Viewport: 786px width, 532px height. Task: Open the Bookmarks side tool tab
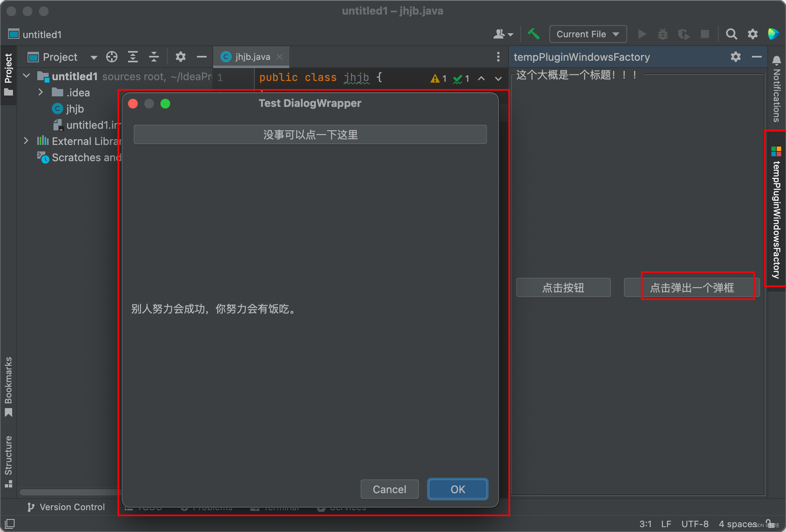(x=8, y=387)
